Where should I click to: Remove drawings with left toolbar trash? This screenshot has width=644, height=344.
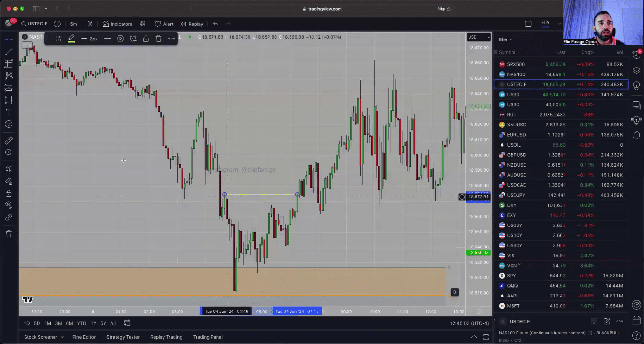tap(9, 234)
